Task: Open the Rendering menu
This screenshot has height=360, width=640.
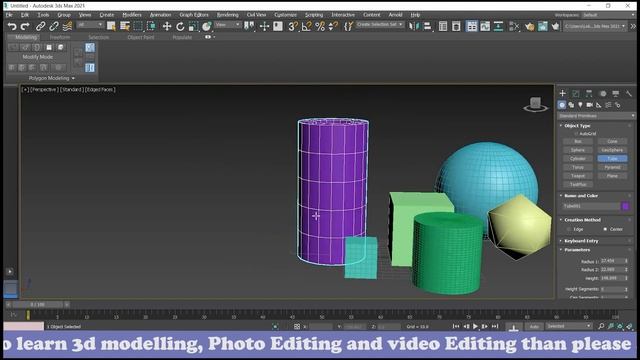Action: (x=227, y=15)
